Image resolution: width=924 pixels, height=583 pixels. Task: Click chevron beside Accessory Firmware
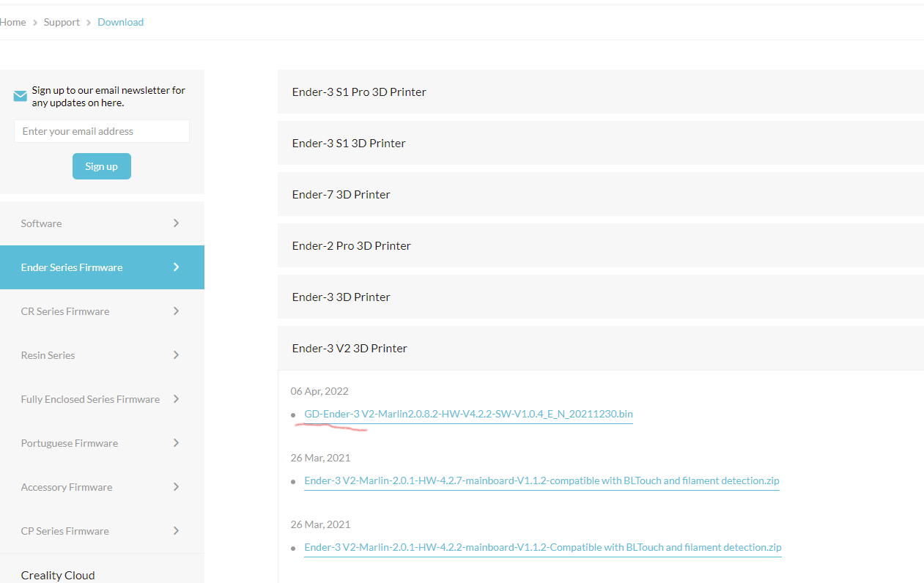tap(176, 486)
